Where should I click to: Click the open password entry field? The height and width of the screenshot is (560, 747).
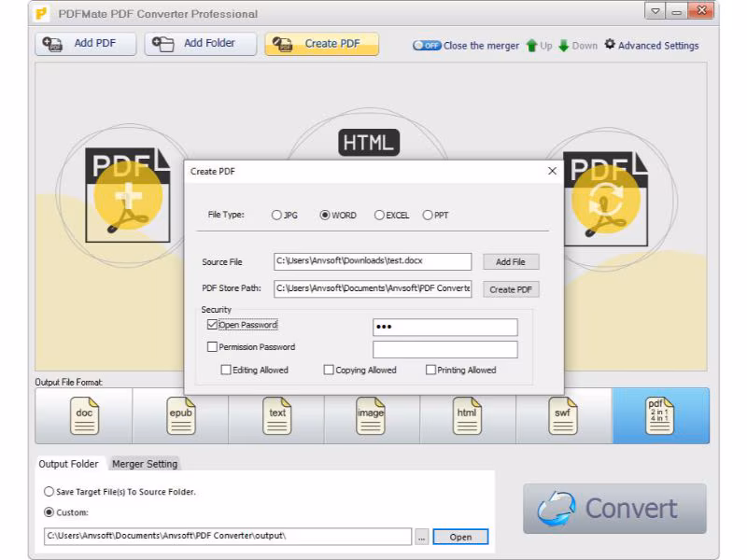[445, 328]
